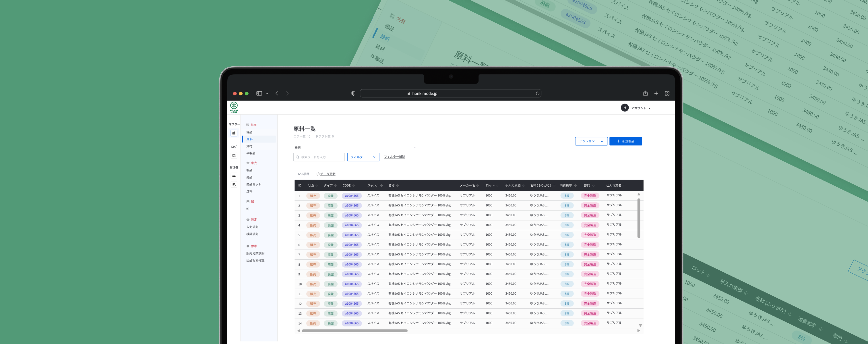Click the horizontal table scrollbar thumb
Image resolution: width=868 pixels, height=344 pixels.
354,331
